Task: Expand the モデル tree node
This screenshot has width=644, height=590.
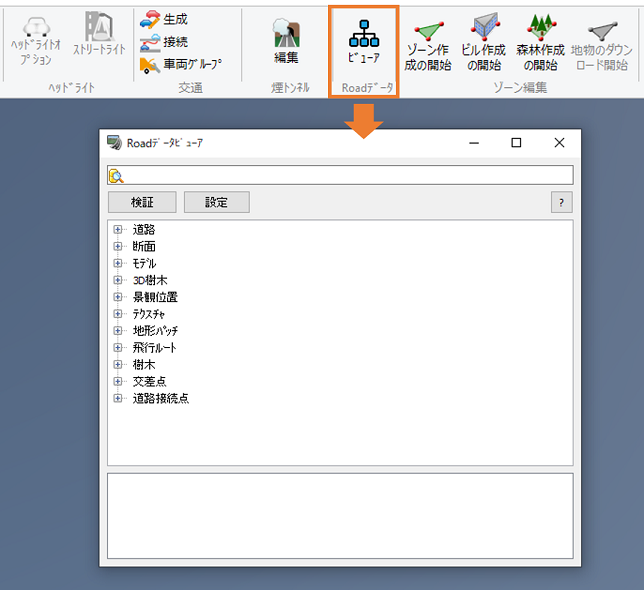Action: pyautogui.click(x=118, y=263)
